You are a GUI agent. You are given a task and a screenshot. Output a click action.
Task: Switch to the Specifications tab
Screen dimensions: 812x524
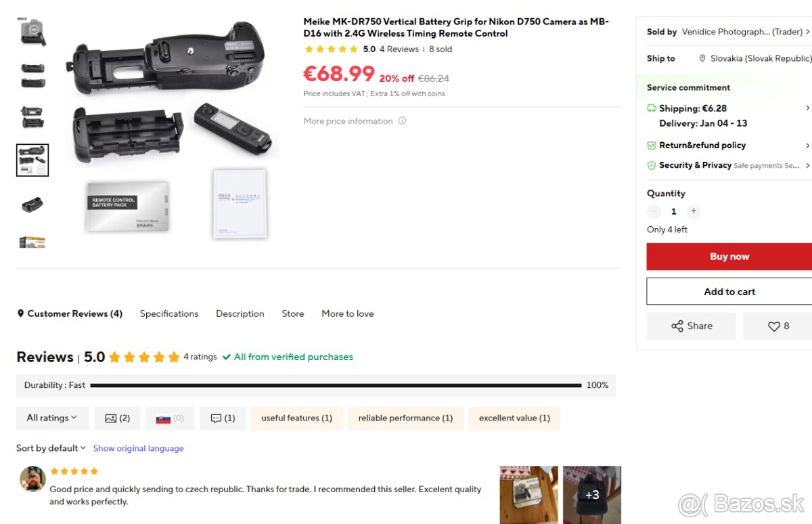point(169,314)
